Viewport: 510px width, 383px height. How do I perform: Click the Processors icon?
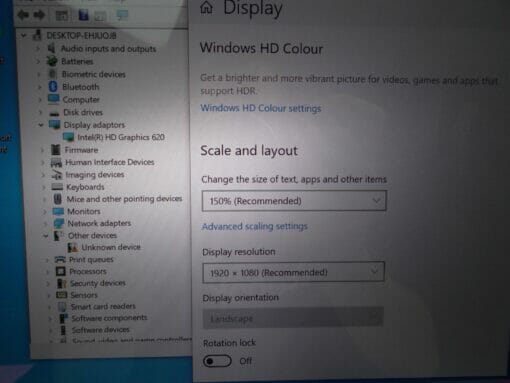tap(60, 271)
